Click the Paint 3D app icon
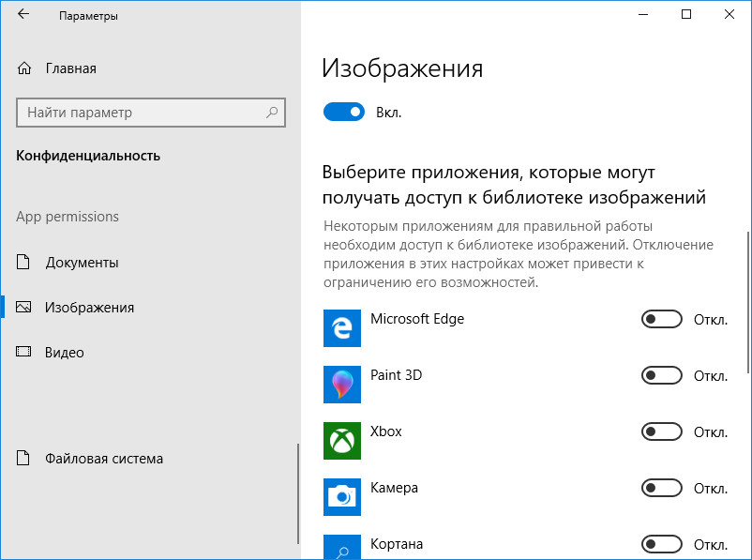Viewport: 752px width, 560px height. point(342,385)
